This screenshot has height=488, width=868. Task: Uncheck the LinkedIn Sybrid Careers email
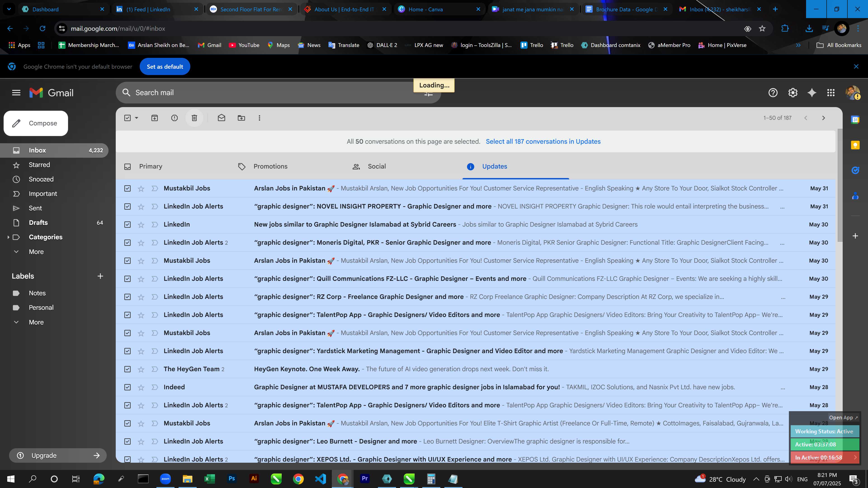pyautogui.click(x=127, y=225)
